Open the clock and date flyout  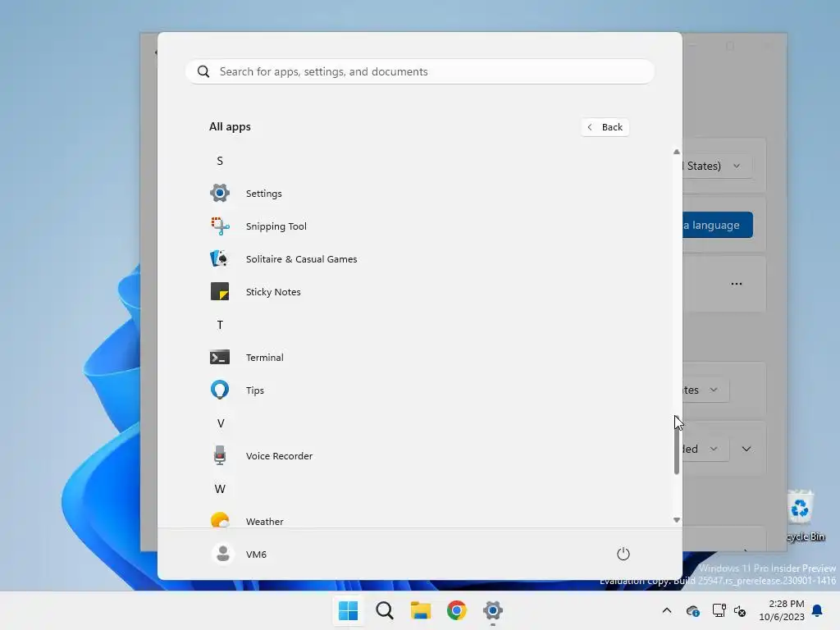782,610
